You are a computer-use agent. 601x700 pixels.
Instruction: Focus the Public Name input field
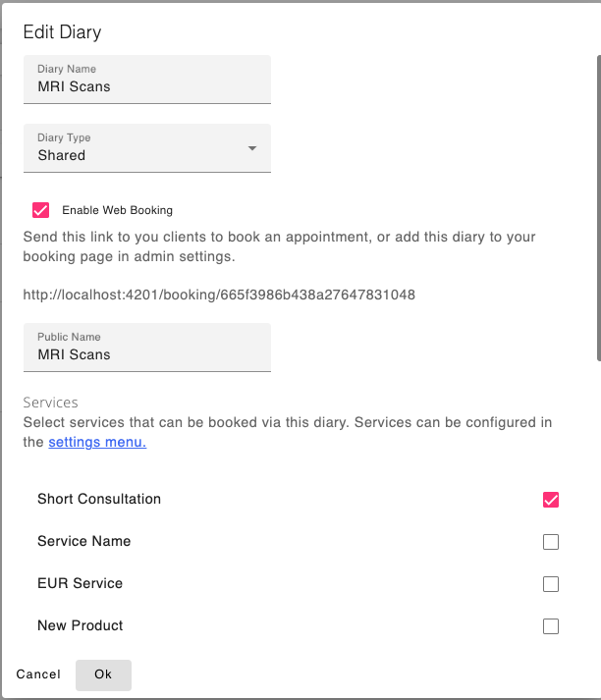coord(147,354)
